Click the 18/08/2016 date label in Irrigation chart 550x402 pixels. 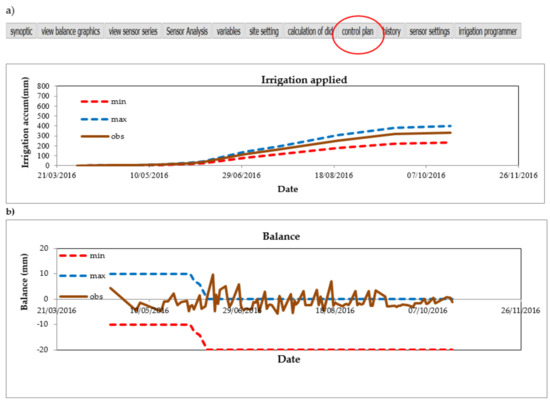tap(334, 175)
